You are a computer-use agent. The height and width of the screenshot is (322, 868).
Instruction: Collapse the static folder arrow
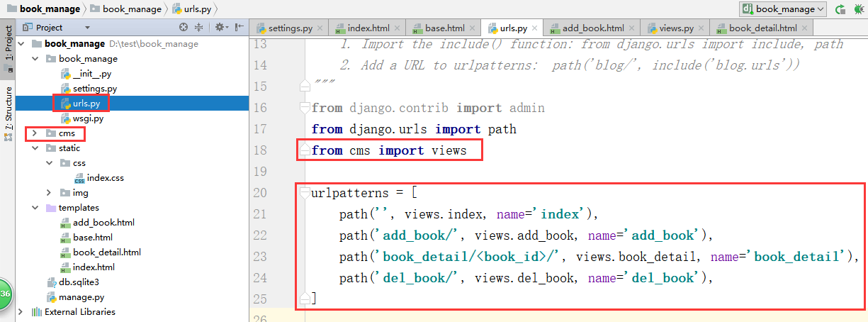point(34,148)
